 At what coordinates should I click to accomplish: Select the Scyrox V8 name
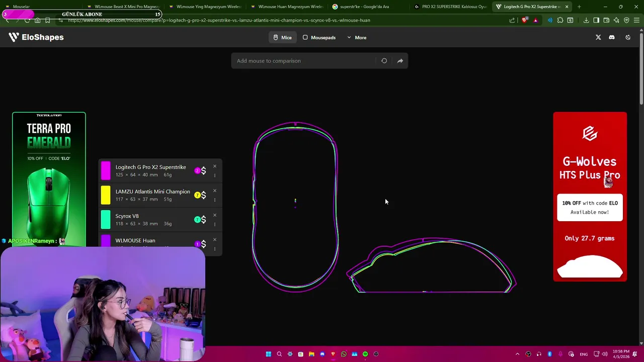[x=127, y=216]
